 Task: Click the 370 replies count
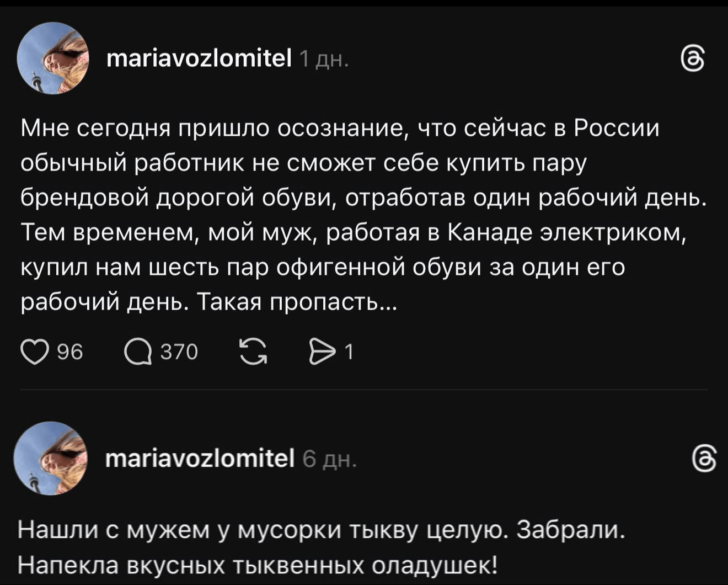pos(179,352)
